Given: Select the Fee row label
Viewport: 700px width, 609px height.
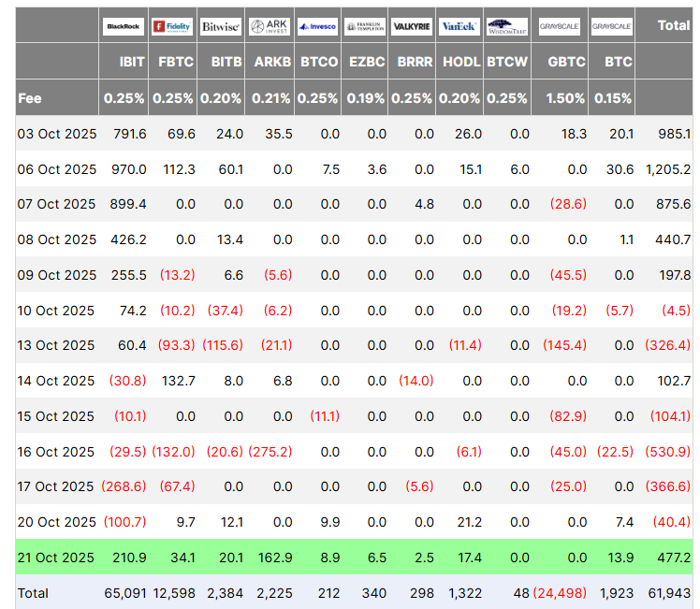Looking at the screenshot, I should (30, 97).
